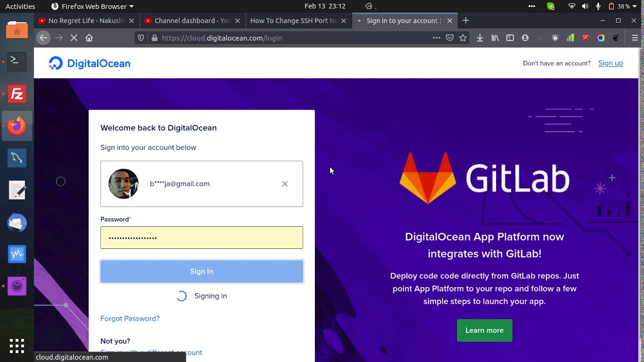The height and width of the screenshot is (362, 644).
Task: Click the account profile photo
Action: tap(123, 184)
